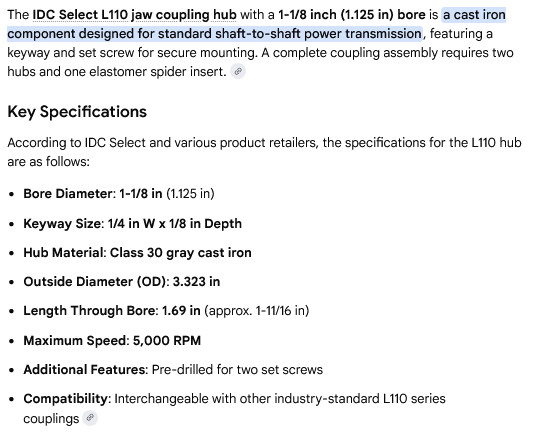Screen dimensions: 533x438
Task: Click the "Compatibility" bullet label
Action: (x=65, y=399)
